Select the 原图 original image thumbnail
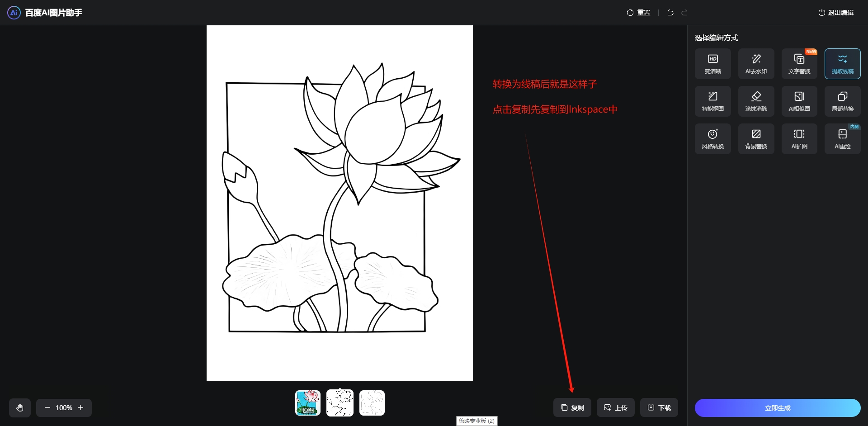Image resolution: width=868 pixels, height=426 pixels. click(x=308, y=403)
